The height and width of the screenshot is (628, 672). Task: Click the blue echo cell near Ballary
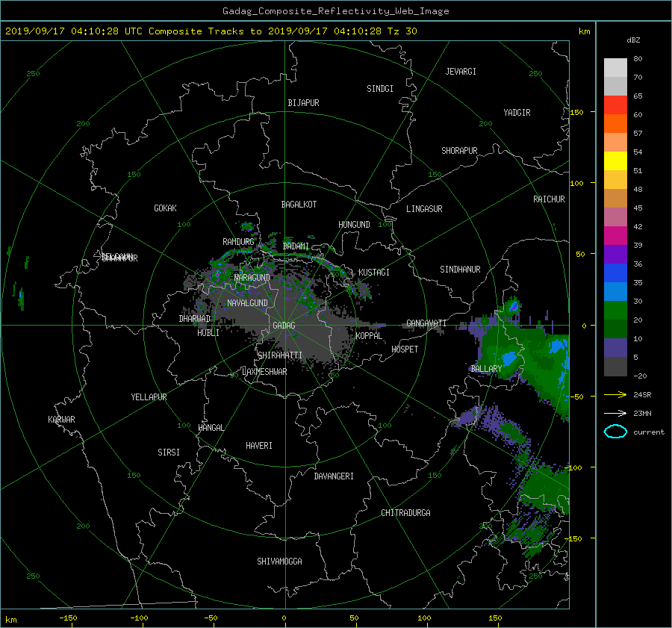508,358
